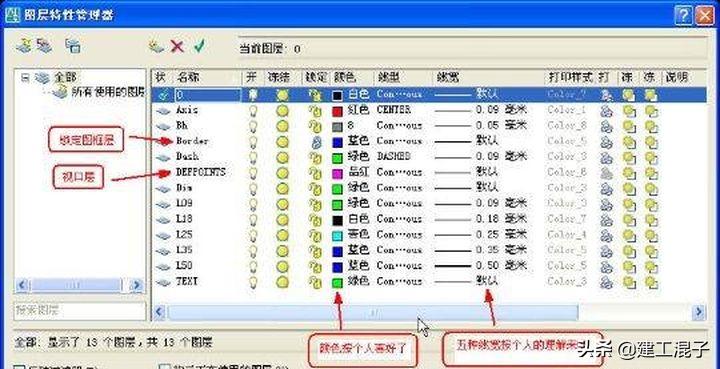Select the layer named L25
The image size is (720, 369).
coord(184,235)
